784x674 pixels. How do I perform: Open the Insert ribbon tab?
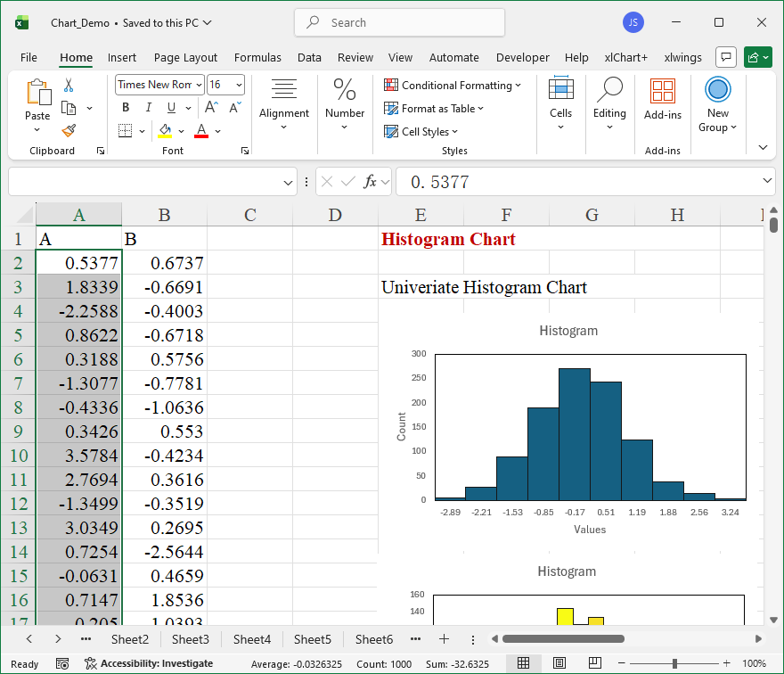coord(122,57)
